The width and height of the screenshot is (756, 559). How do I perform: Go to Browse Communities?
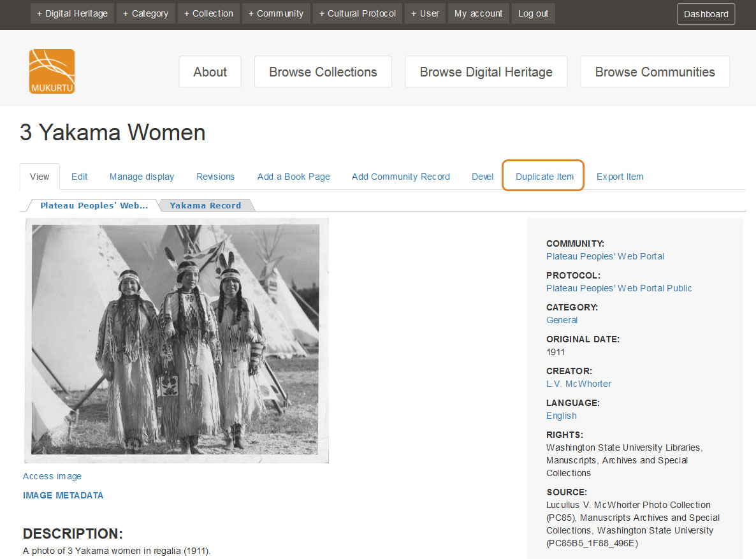coord(655,72)
